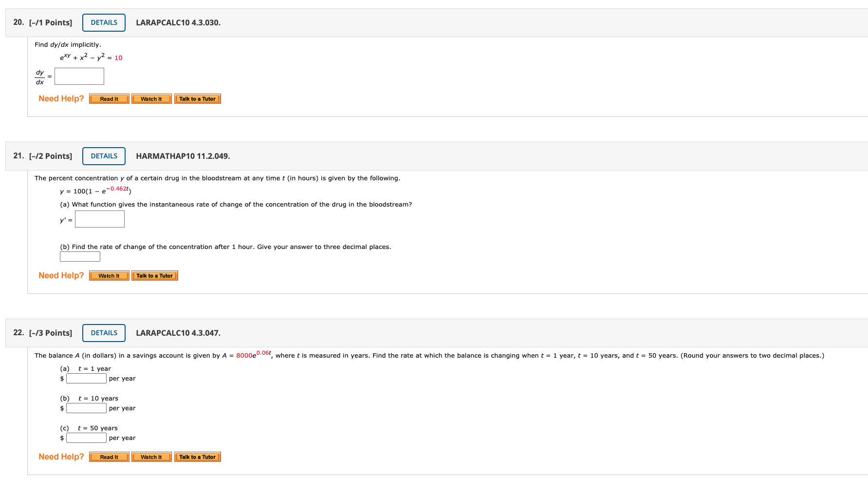Click the '22. [-/3 Points]' label
The height and width of the screenshot is (496, 868).
coord(43,333)
